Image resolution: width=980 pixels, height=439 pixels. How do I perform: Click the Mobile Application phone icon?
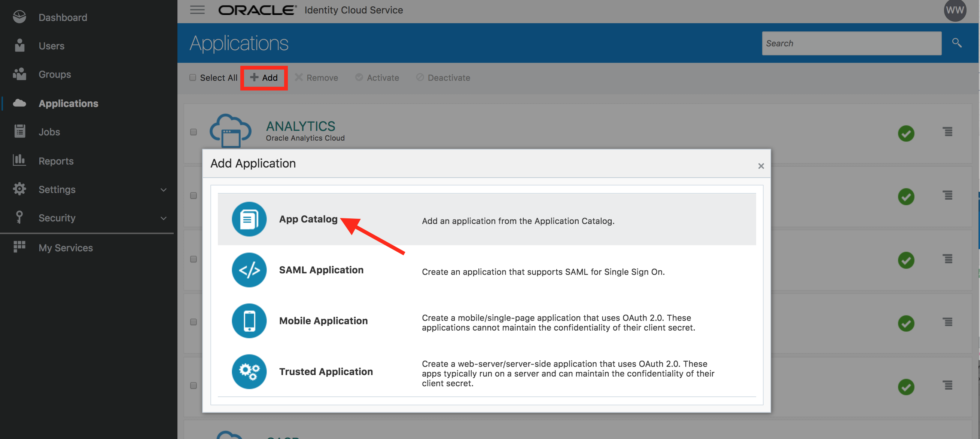click(x=249, y=321)
